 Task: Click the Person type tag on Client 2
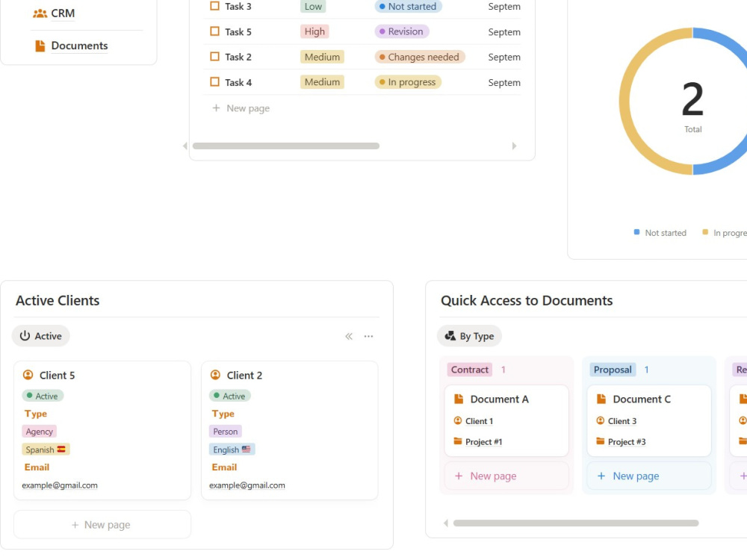tap(226, 432)
